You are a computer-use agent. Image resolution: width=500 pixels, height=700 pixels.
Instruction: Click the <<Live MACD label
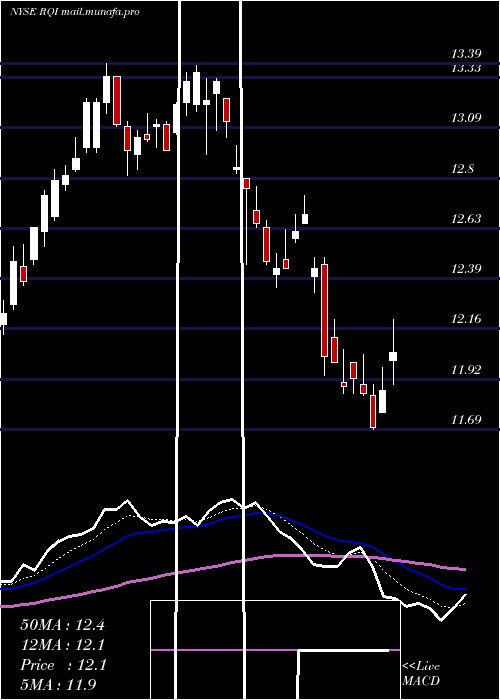[421, 674]
